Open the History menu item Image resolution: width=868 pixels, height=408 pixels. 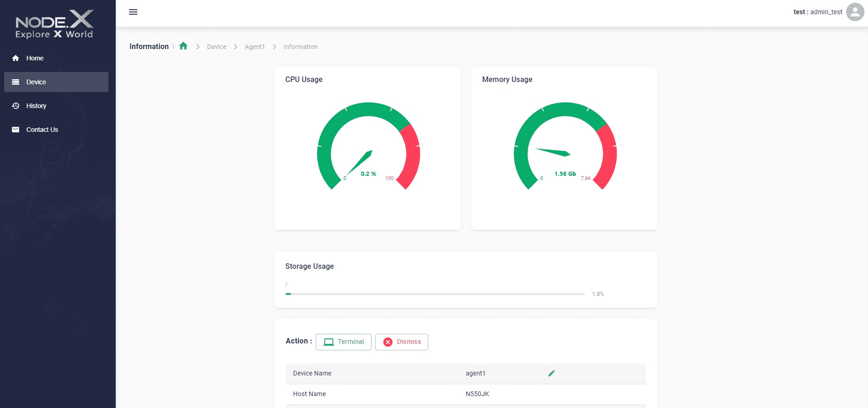point(36,106)
